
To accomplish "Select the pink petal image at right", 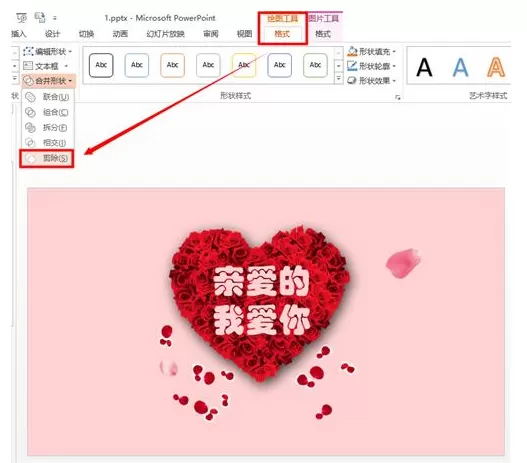I will pyautogui.click(x=403, y=263).
